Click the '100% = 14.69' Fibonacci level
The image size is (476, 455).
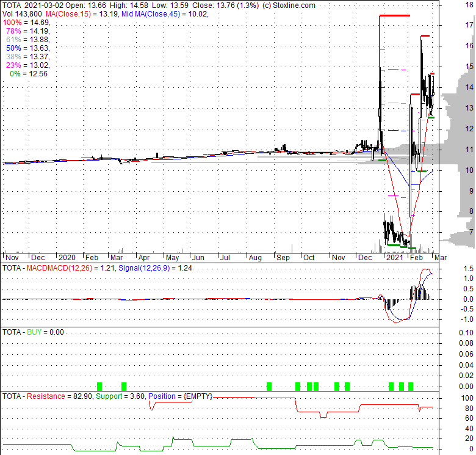coord(26,23)
